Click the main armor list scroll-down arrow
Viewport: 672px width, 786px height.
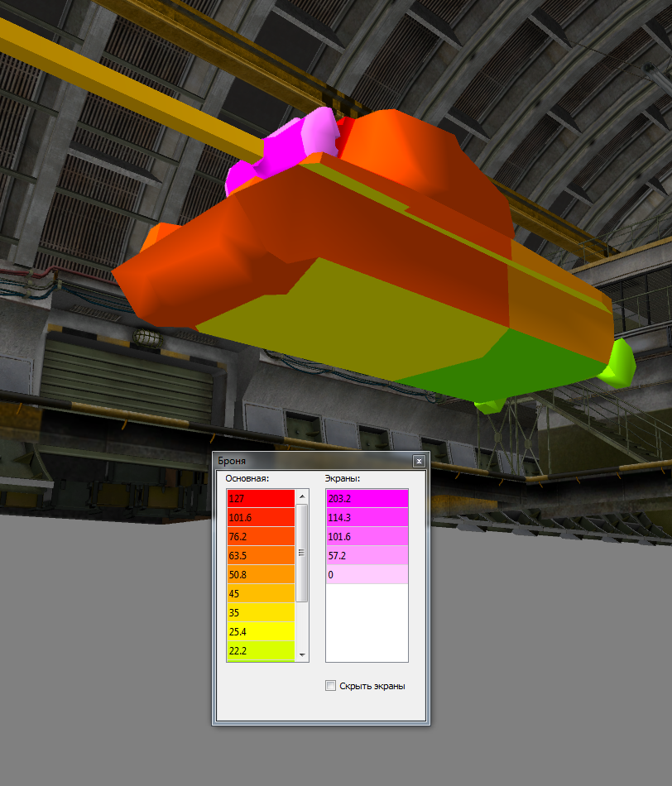(302, 654)
